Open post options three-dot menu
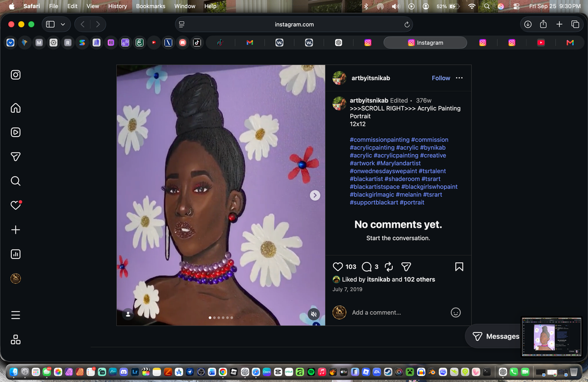 (459, 78)
